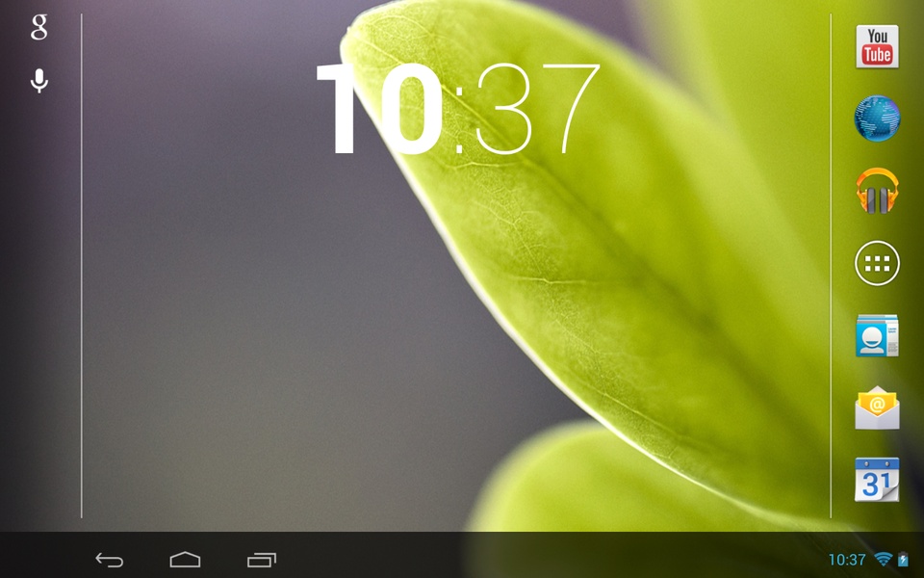Open the Google search icon
The image size is (924, 578).
pyautogui.click(x=38, y=27)
